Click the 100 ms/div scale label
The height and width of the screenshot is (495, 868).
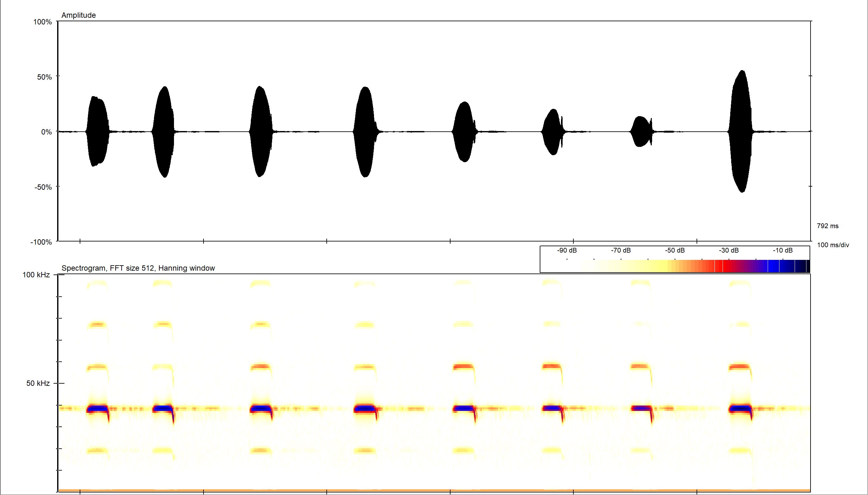(833, 245)
